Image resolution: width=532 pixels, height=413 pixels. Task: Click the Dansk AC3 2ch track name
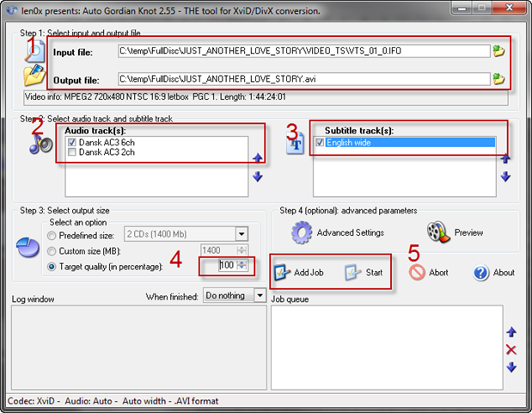(107, 151)
